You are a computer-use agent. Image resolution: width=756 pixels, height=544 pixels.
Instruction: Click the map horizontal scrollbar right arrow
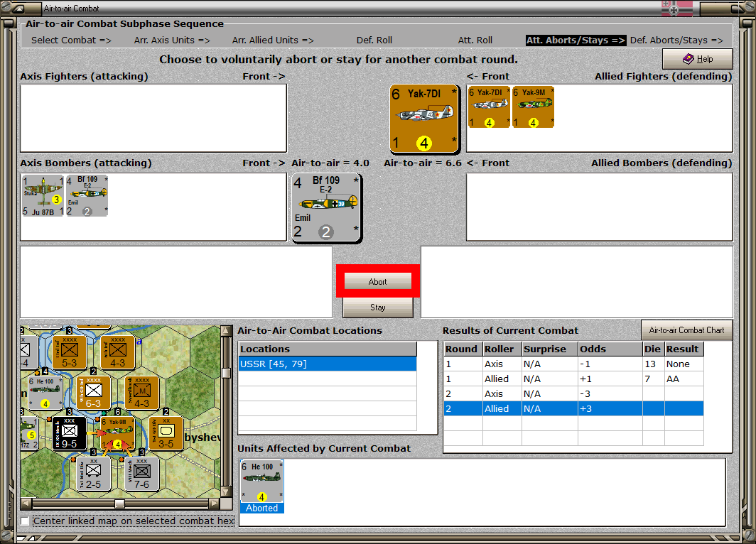(214, 504)
